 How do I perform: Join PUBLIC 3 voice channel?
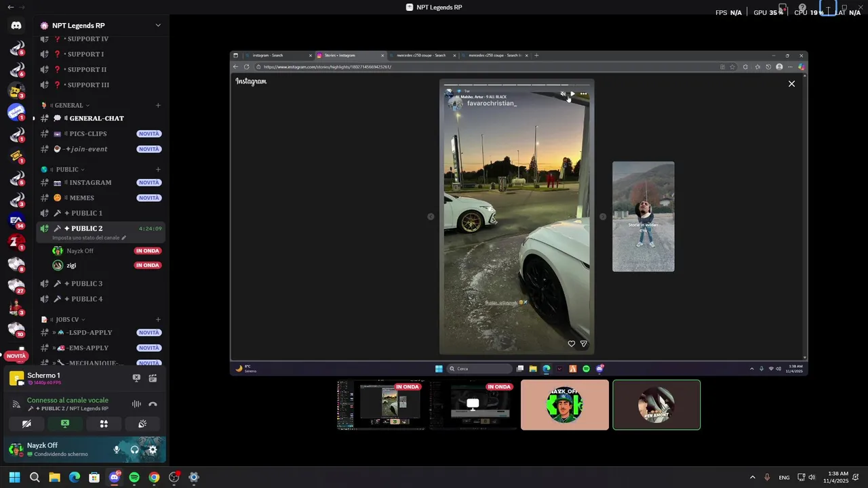[100, 284]
